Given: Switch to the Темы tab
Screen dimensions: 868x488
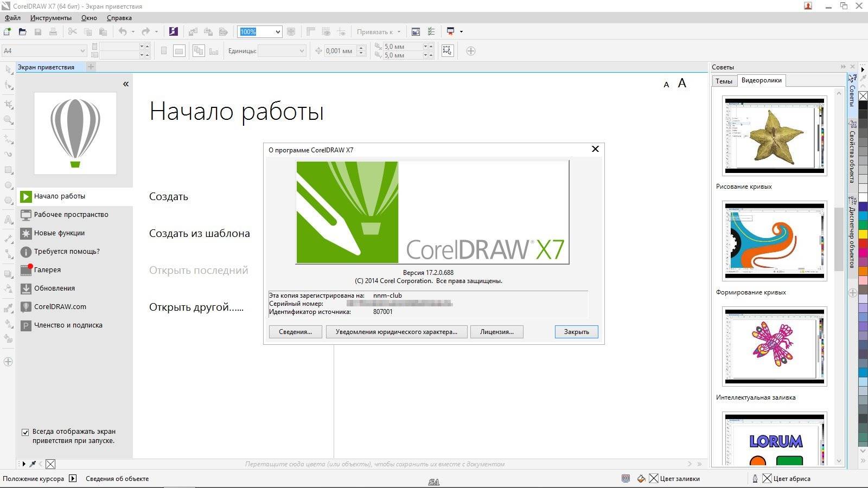Looking at the screenshot, I should pos(724,81).
